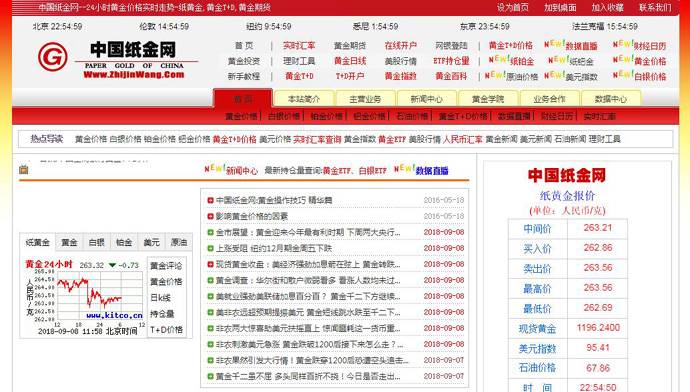Open the 美股行情 header link
Image resolution: width=690 pixels, height=392 pixels.
click(400, 61)
